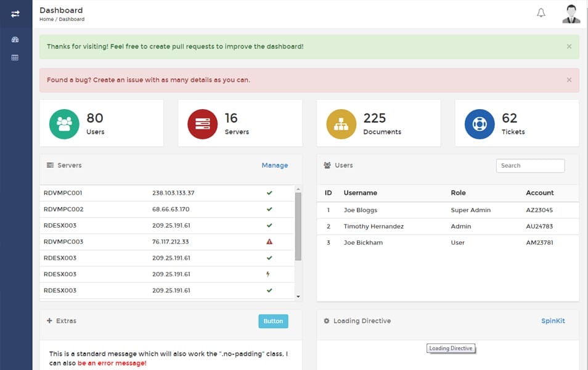Open the Manage link for servers

(274, 165)
